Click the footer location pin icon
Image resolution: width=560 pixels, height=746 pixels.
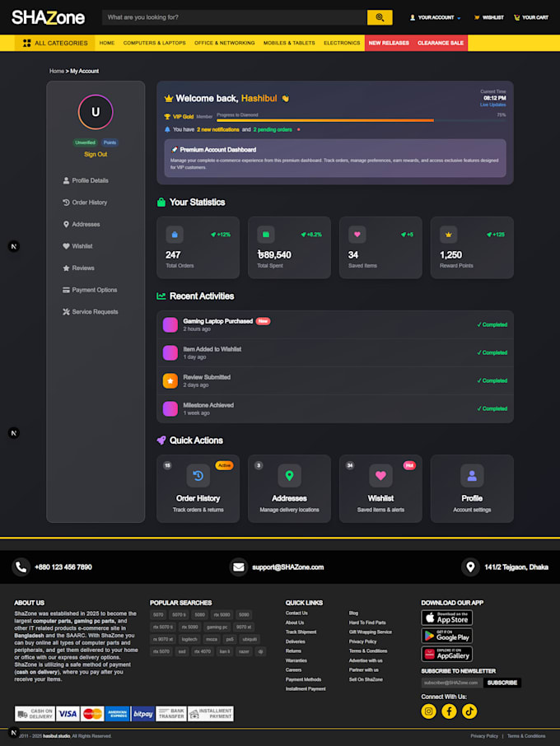click(470, 567)
